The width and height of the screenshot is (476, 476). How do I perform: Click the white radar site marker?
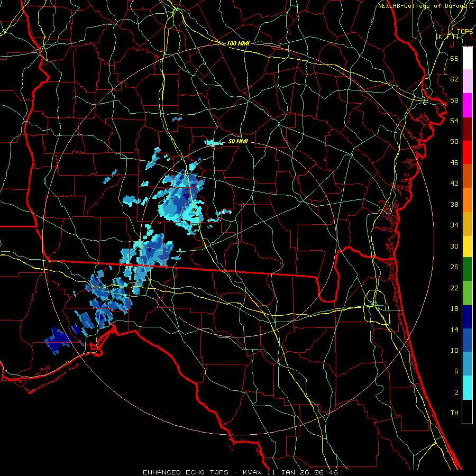point(227,212)
